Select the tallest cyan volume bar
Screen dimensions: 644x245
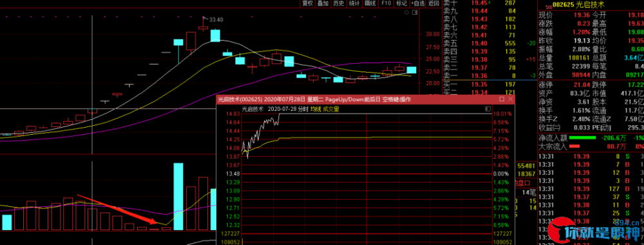(x=178, y=197)
